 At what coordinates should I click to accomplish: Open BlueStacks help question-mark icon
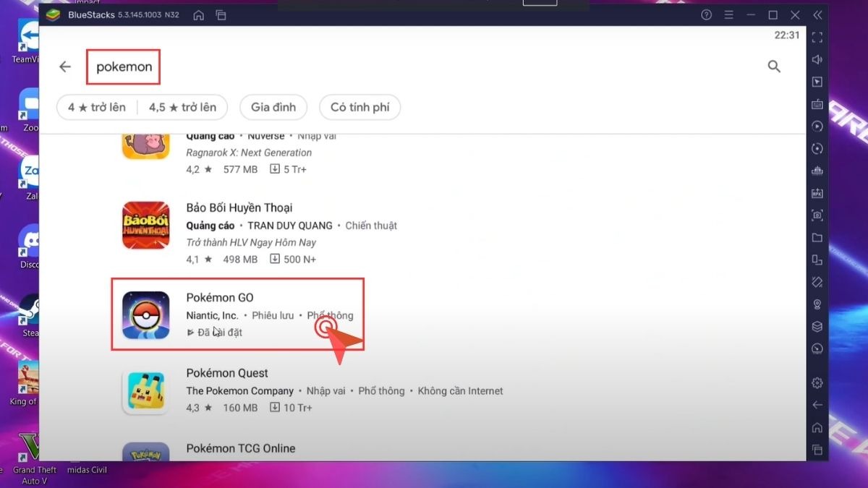click(707, 14)
